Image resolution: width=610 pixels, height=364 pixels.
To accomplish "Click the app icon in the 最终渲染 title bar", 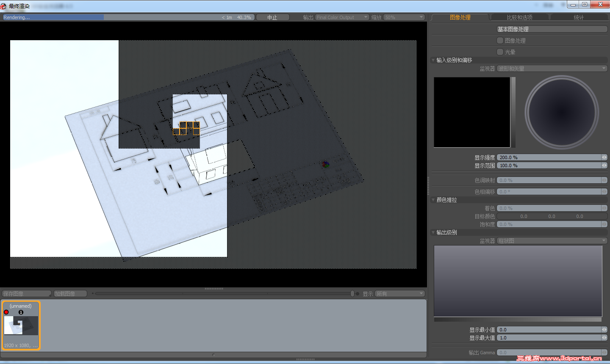I will 3,6.
